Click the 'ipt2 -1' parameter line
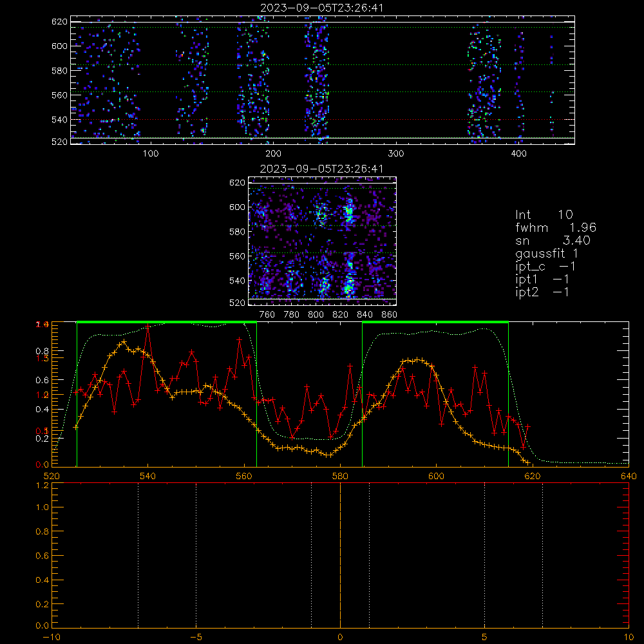644x644 pixels. point(542,292)
